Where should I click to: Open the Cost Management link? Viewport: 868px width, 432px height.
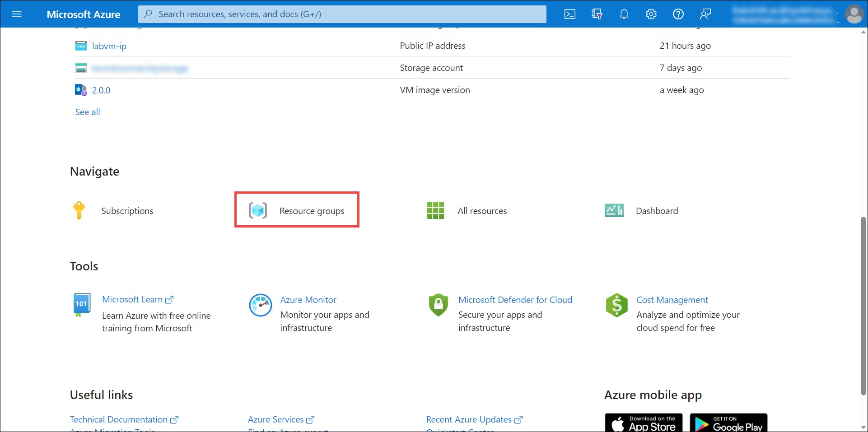[672, 300]
